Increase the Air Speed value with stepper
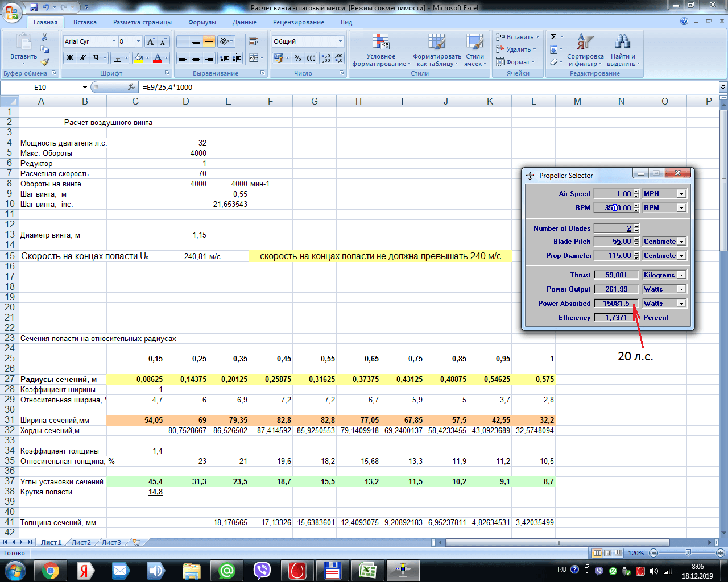Screen dimensions: 728x582 (x=636, y=192)
